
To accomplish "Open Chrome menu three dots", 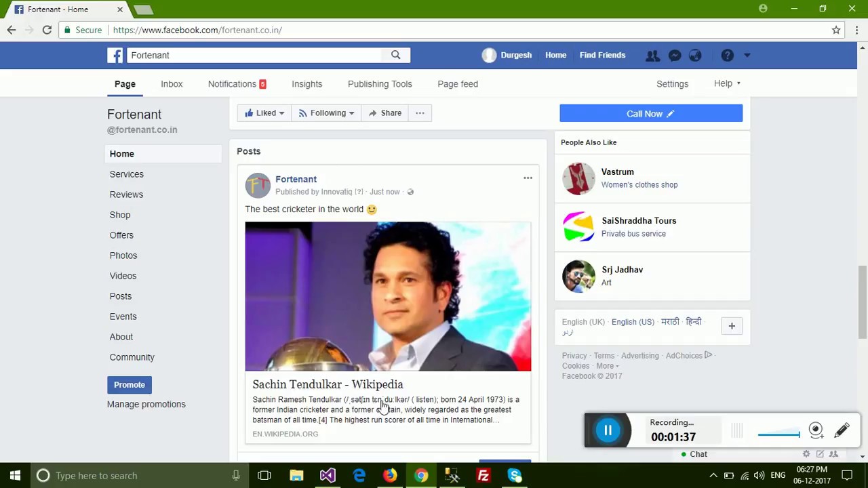I will (x=856, y=30).
